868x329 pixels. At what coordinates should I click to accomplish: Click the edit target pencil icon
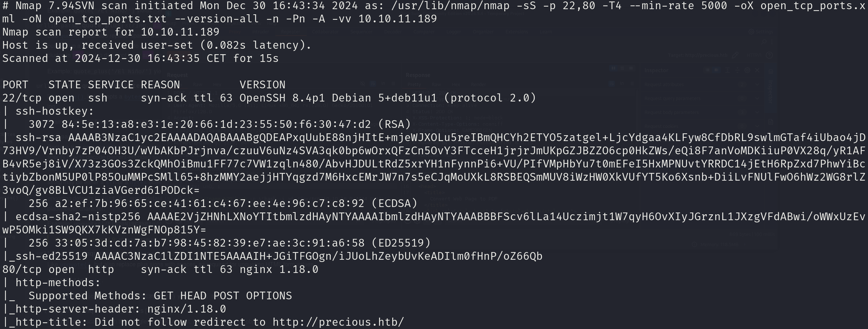[x=735, y=55]
